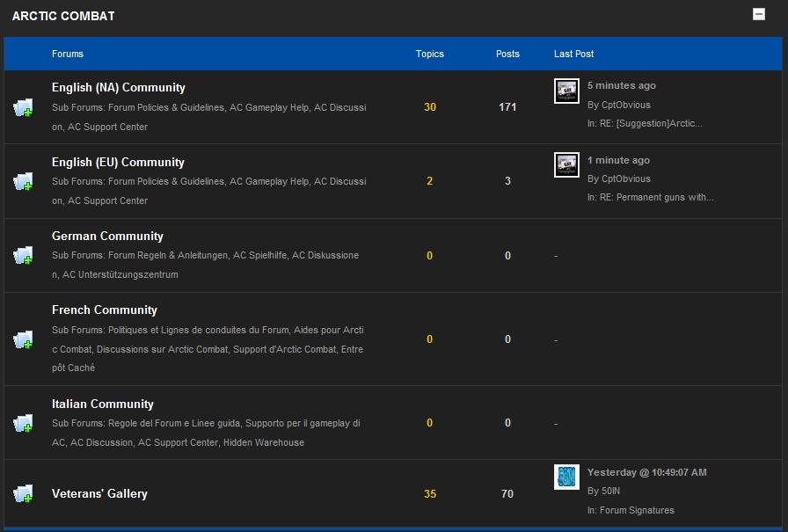Click post count 171 for English (NA)
Screen dimensions: 788x532
[x=507, y=107]
